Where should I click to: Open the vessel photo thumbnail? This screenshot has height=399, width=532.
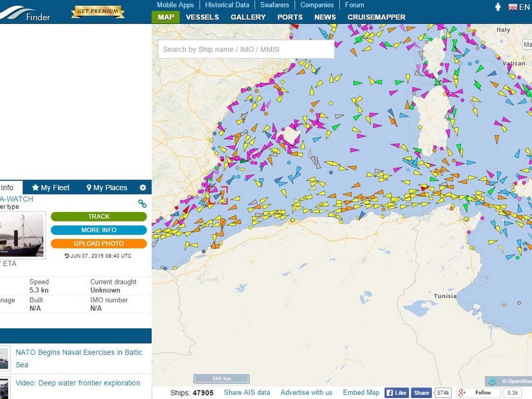21,235
